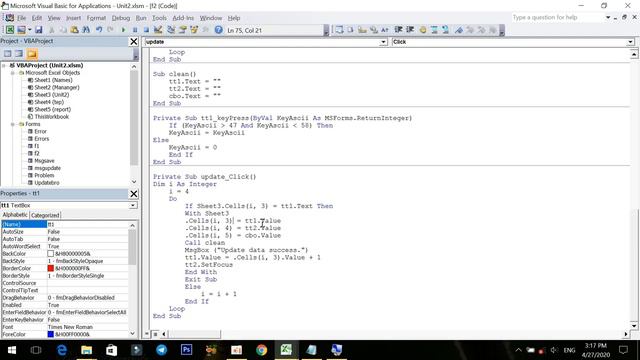Toggle Bookmark flag icon
Viewport: 640px width, 360px height.
coord(459,30)
